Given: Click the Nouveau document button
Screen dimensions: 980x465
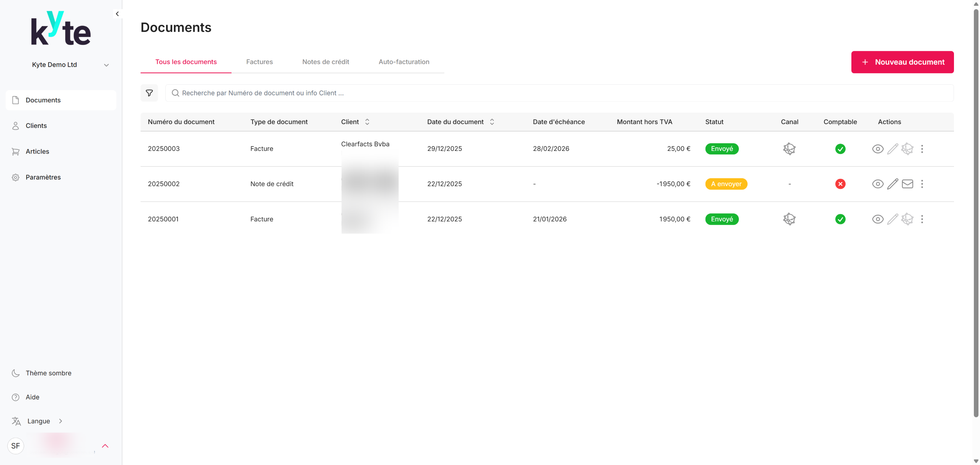Looking at the screenshot, I should [x=902, y=62].
